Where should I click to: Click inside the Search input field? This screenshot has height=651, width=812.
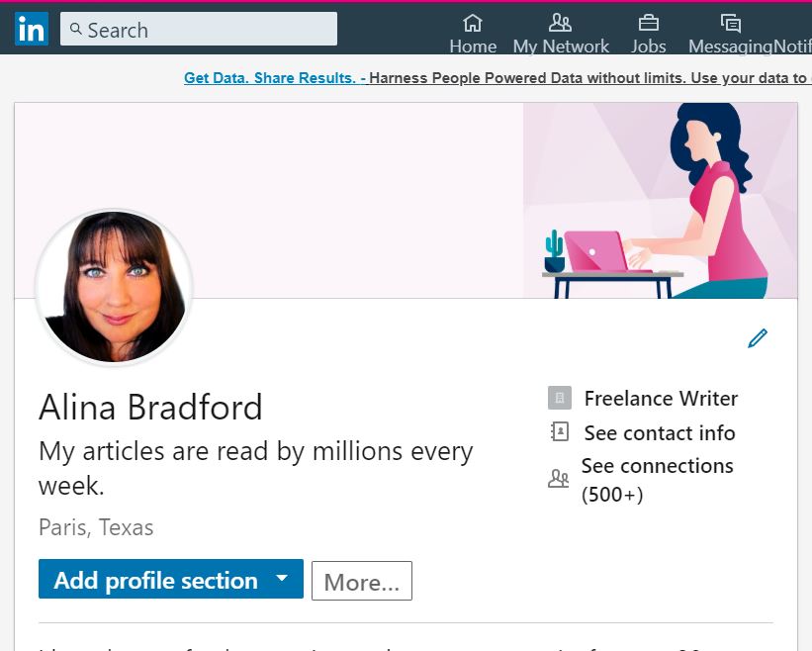(198, 29)
